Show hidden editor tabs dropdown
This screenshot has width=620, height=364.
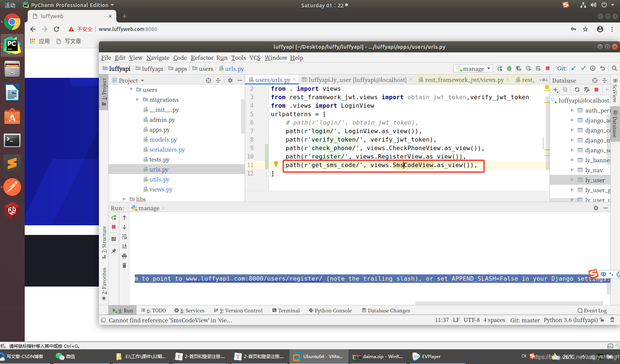click(x=543, y=80)
